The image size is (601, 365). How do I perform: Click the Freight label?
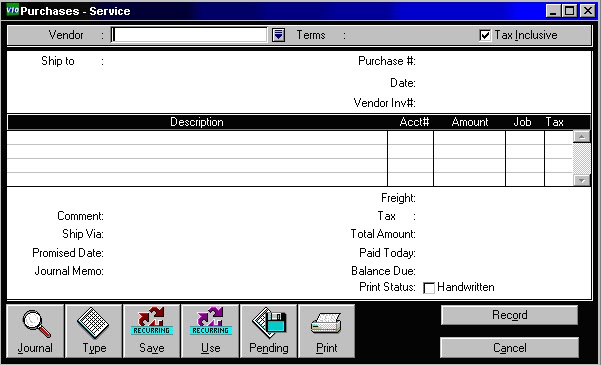(x=398, y=198)
